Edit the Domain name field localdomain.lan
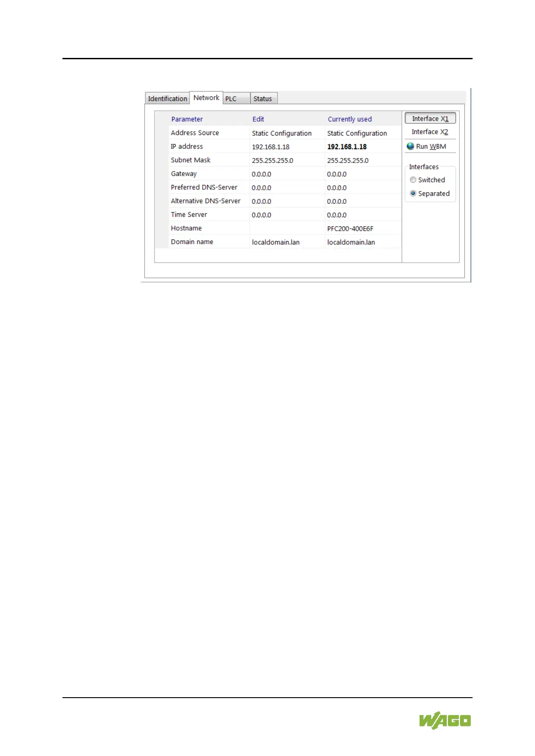 pyautogui.click(x=287, y=242)
